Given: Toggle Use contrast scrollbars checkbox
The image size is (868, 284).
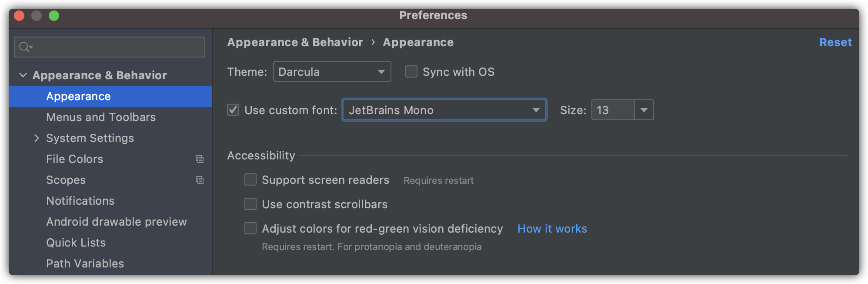Looking at the screenshot, I should pos(250,204).
